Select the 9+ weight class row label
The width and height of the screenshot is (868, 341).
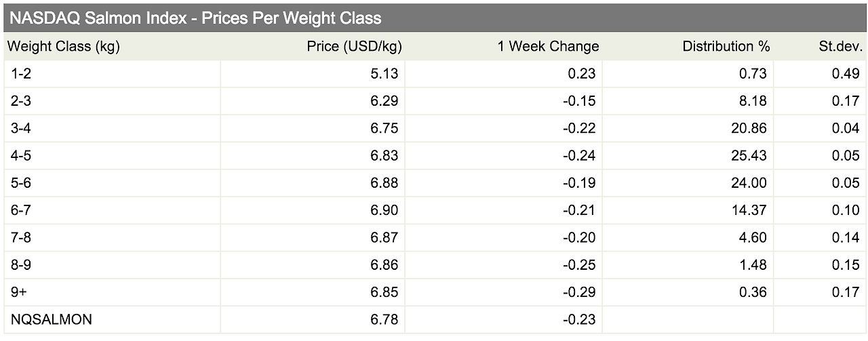(x=20, y=292)
